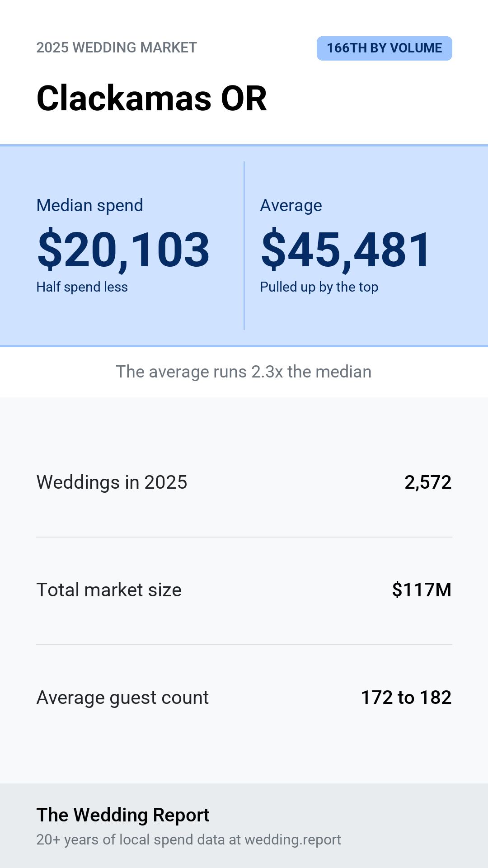This screenshot has width=488, height=868.
Task: Click The Wedding Report footer title
Action: (123, 815)
